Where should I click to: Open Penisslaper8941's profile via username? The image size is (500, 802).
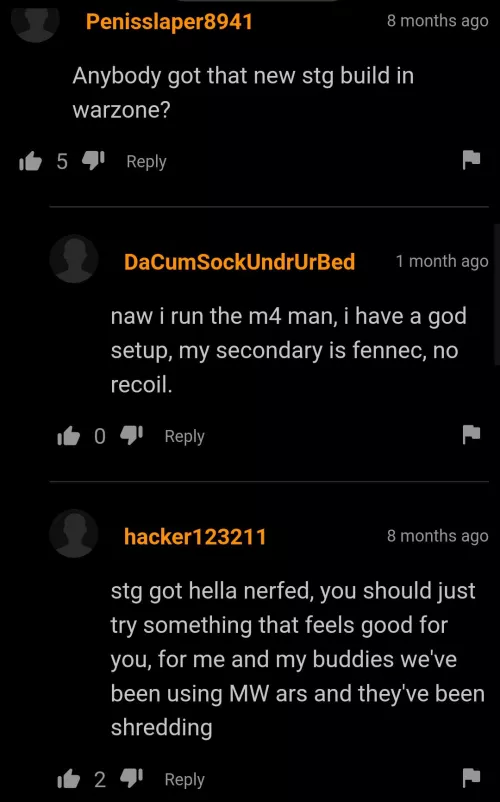tap(169, 21)
